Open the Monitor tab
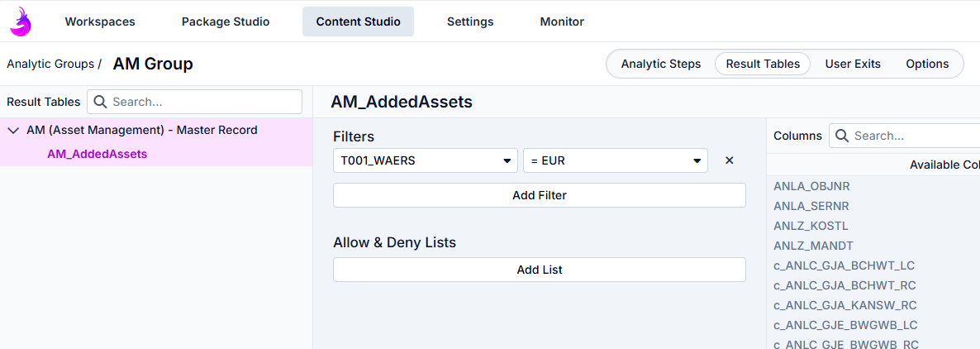This screenshot has height=349, width=980. (x=562, y=22)
